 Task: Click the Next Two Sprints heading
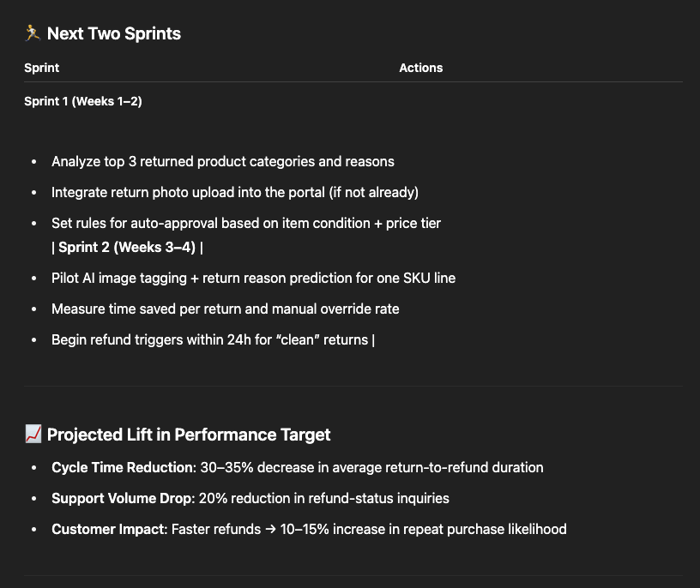114,33
